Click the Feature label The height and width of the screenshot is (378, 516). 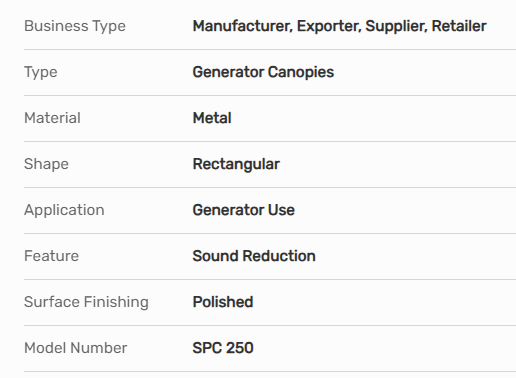51,256
